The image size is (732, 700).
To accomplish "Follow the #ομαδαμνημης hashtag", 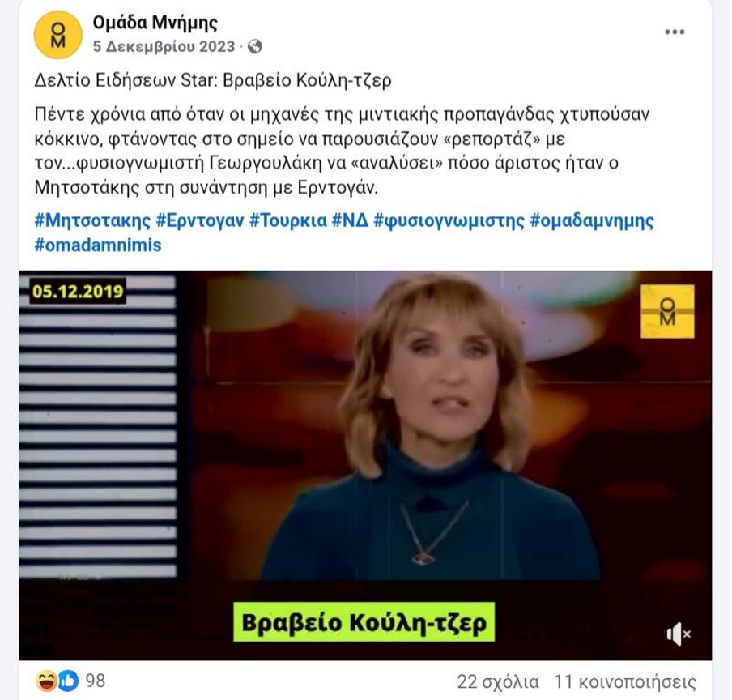I will pos(592,220).
